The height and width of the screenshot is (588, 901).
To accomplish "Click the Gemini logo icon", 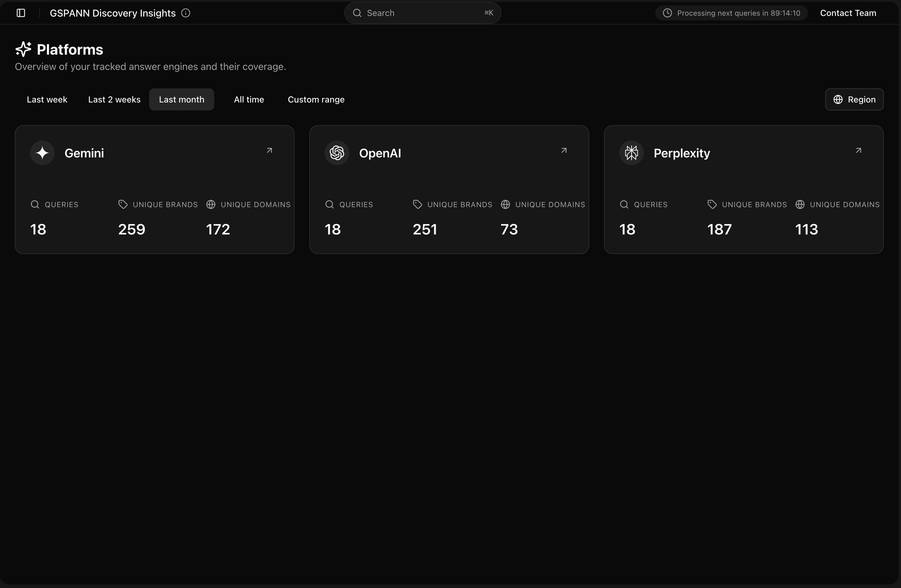I will tap(42, 153).
